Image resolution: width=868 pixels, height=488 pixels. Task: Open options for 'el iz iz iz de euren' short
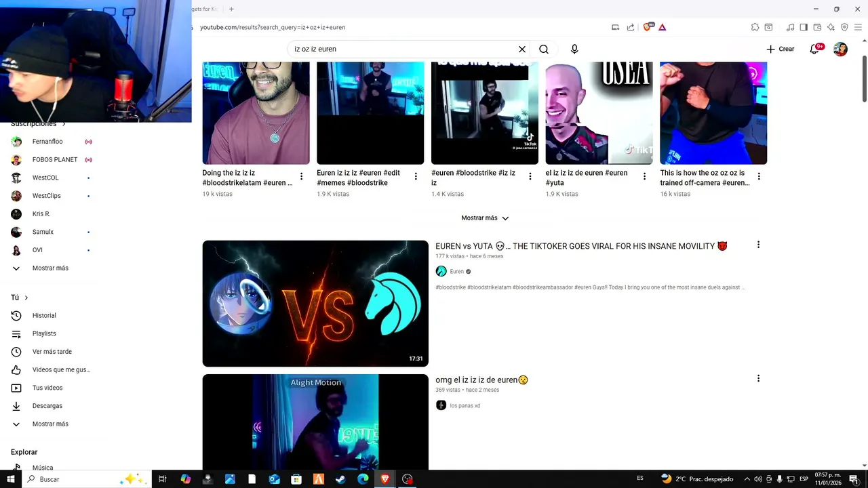644,176
